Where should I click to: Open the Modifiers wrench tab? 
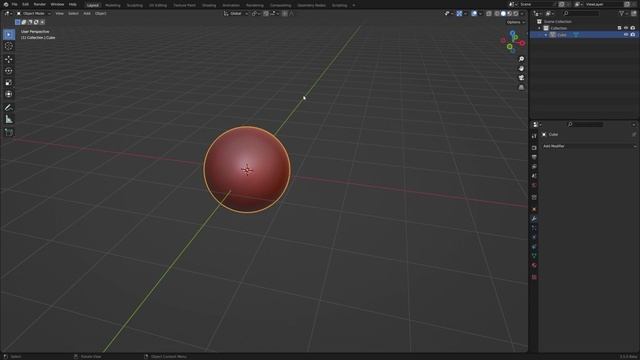534,219
